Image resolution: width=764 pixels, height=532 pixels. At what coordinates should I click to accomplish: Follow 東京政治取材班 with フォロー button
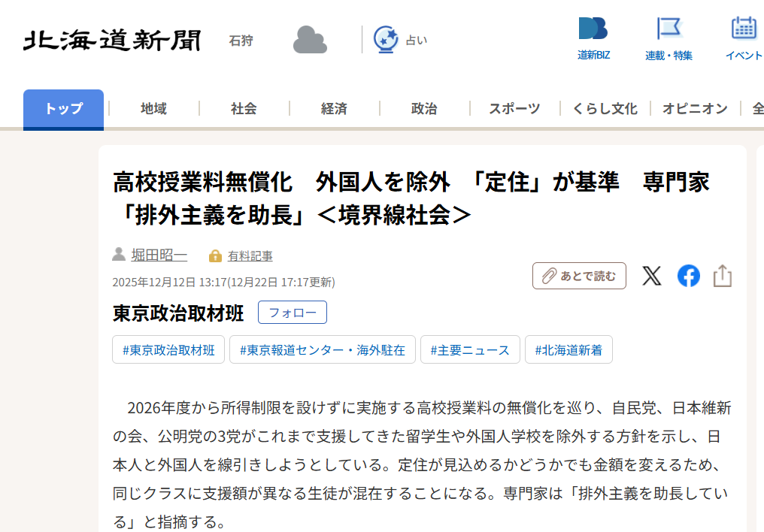292,313
